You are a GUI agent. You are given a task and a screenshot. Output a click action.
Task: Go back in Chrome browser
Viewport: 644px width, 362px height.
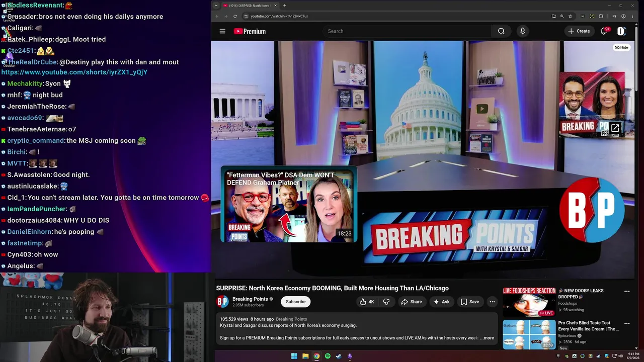pos(217,16)
